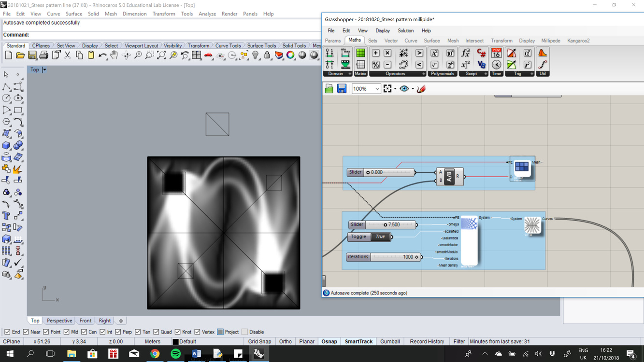
Task: Select the Explode tool in left toolbar
Action: click(x=18, y=169)
